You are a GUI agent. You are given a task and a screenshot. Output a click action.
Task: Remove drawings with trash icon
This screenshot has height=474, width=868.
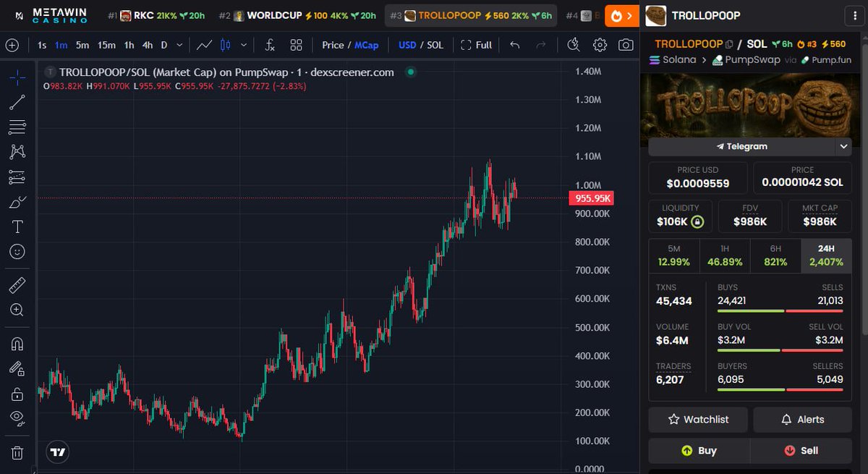click(17, 453)
